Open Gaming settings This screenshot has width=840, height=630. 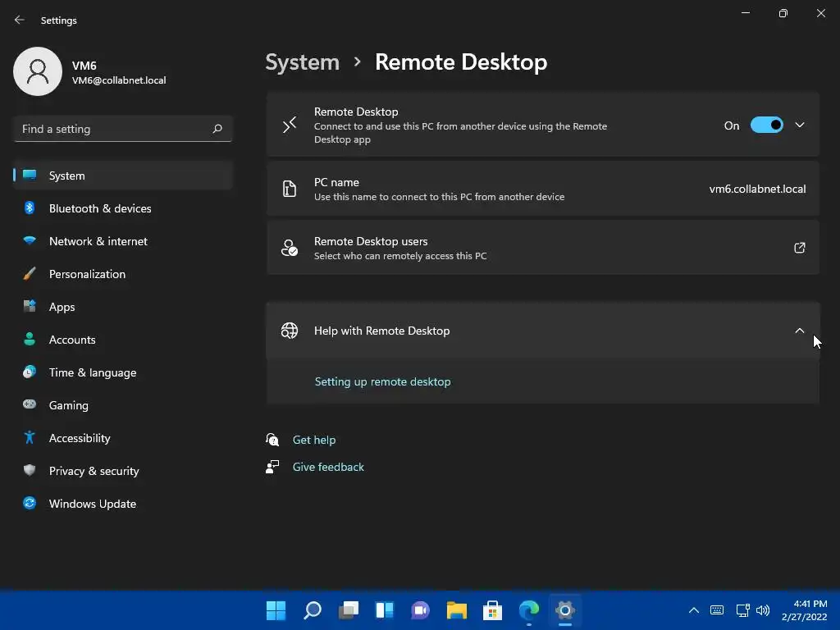(x=123, y=405)
